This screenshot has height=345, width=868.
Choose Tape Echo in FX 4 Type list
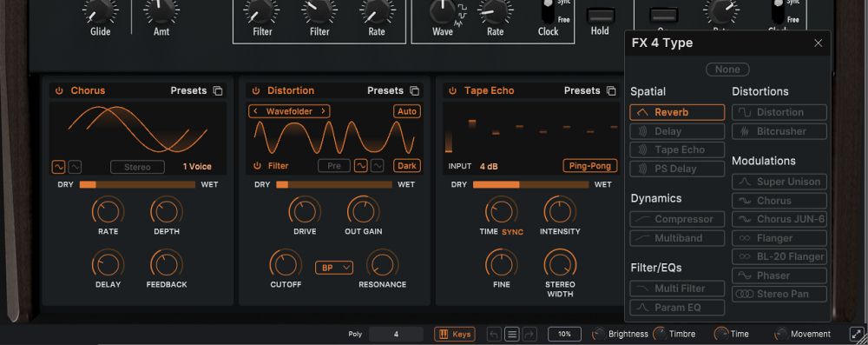[x=677, y=149]
